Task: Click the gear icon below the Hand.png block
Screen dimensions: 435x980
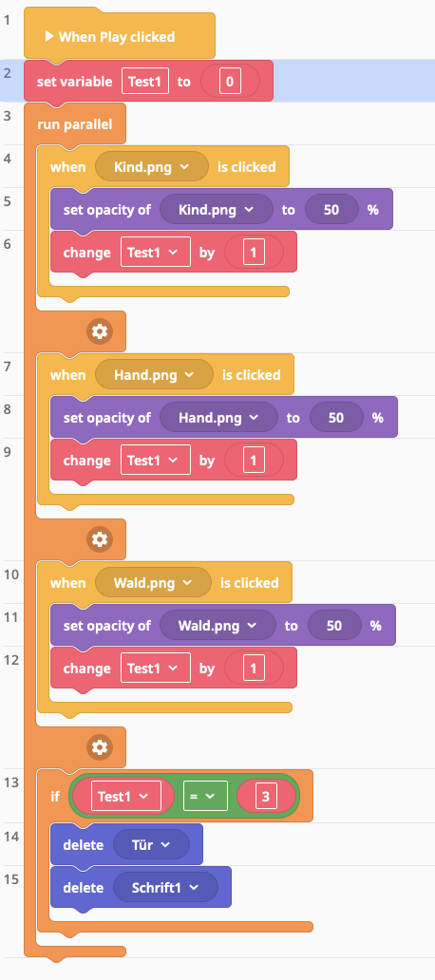Action: (x=100, y=539)
